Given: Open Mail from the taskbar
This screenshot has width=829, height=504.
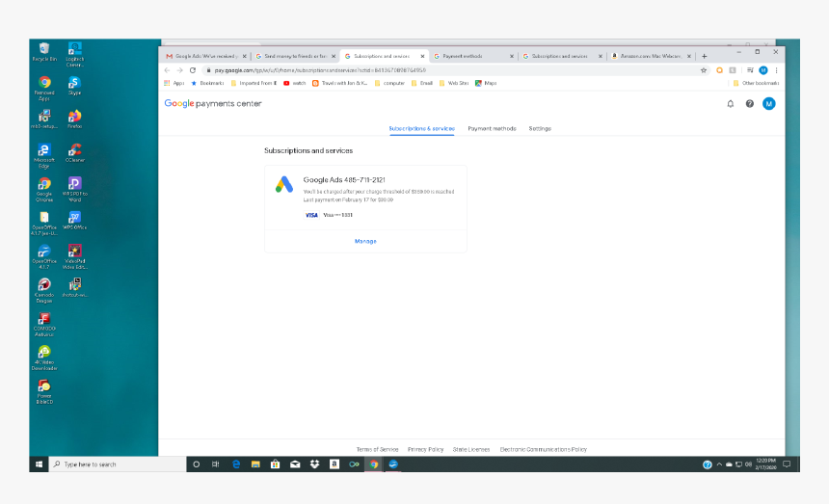Looking at the screenshot, I should click(x=295, y=464).
